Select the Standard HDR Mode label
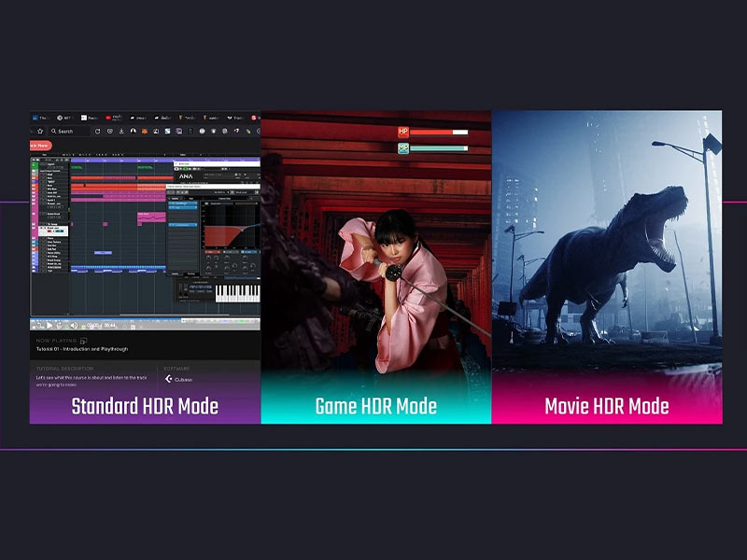 tap(145, 406)
